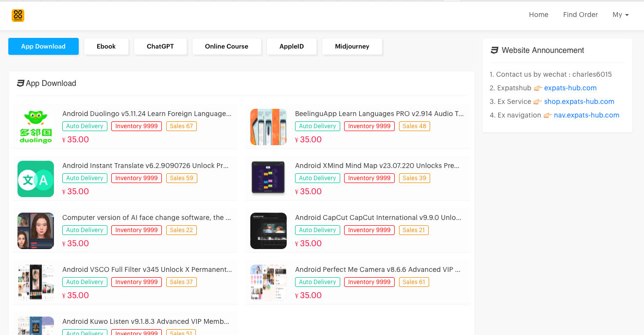The image size is (644, 335).
Task: Click the VSCO Full Filter thumbnail
Action: [35, 283]
